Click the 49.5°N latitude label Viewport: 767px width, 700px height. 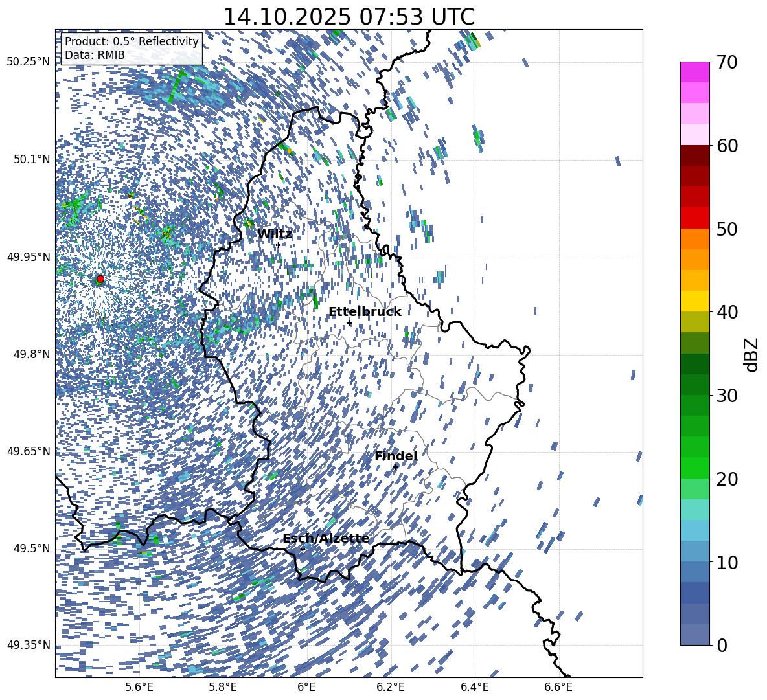click(31, 548)
